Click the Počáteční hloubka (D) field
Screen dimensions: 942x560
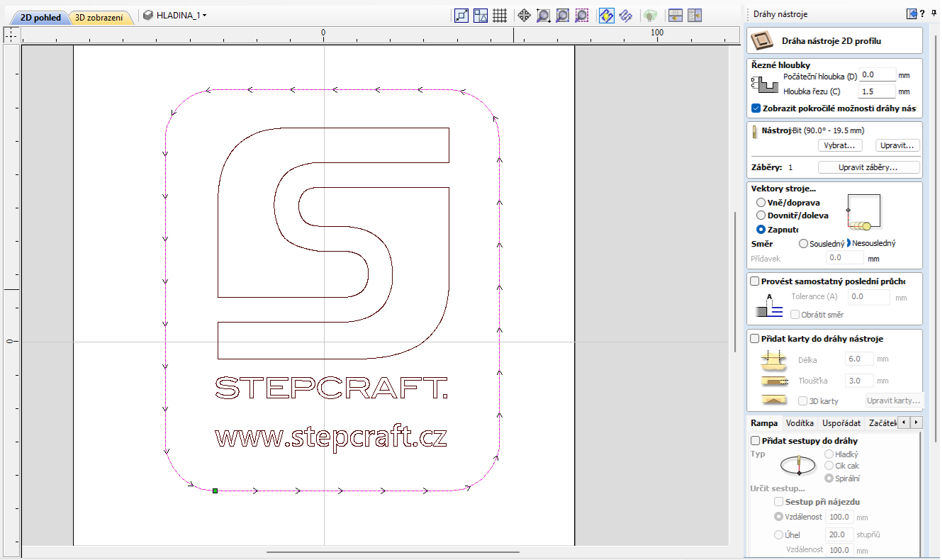pyautogui.click(x=877, y=75)
